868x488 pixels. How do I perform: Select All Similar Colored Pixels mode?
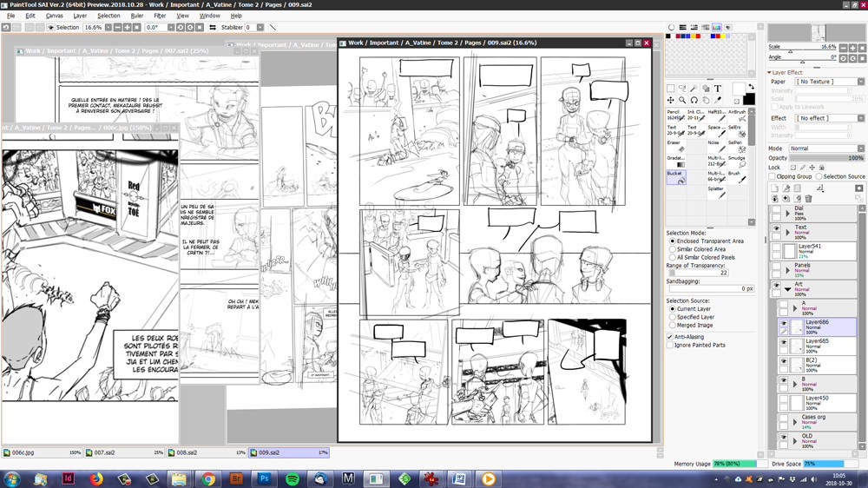tap(673, 258)
